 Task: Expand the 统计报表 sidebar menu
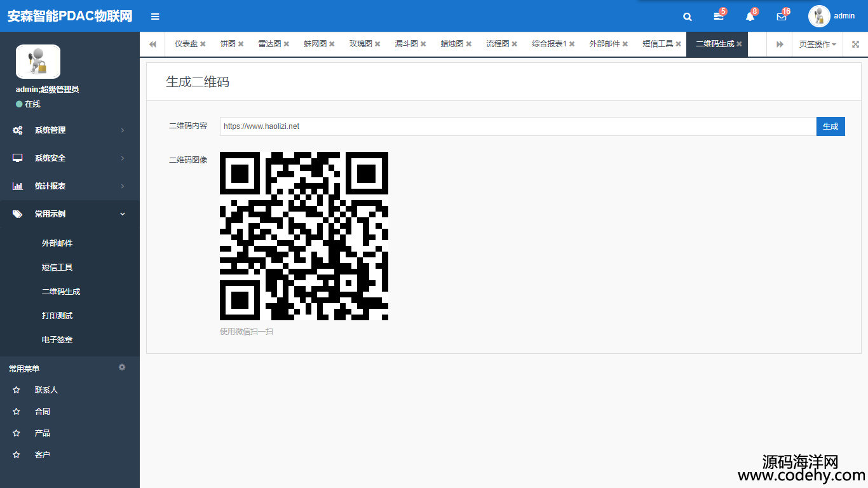(x=70, y=186)
